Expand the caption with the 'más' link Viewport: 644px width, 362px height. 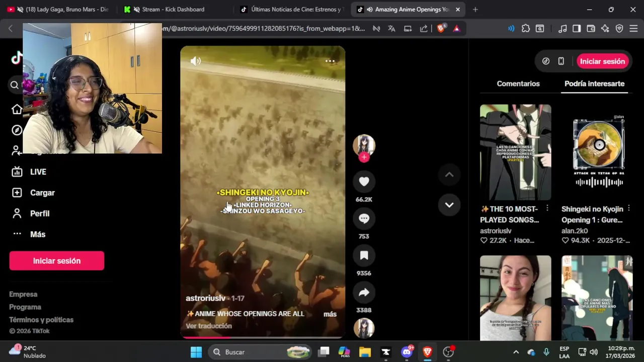330,314
